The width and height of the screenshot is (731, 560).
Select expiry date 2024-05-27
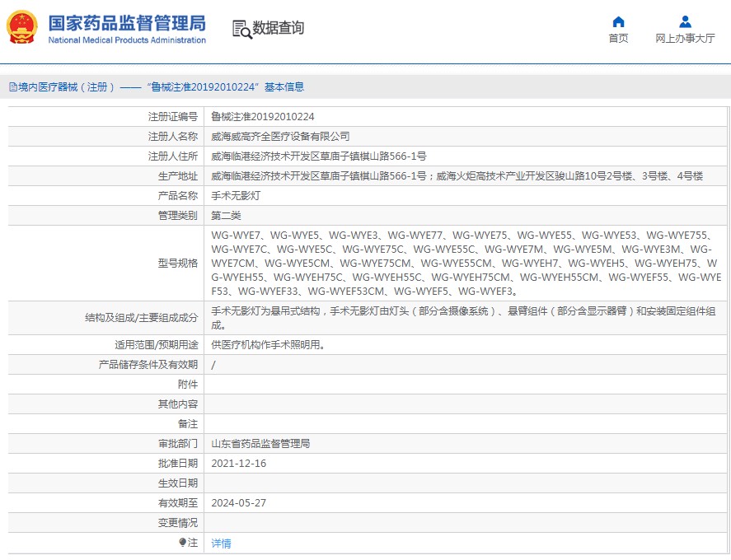click(x=239, y=503)
